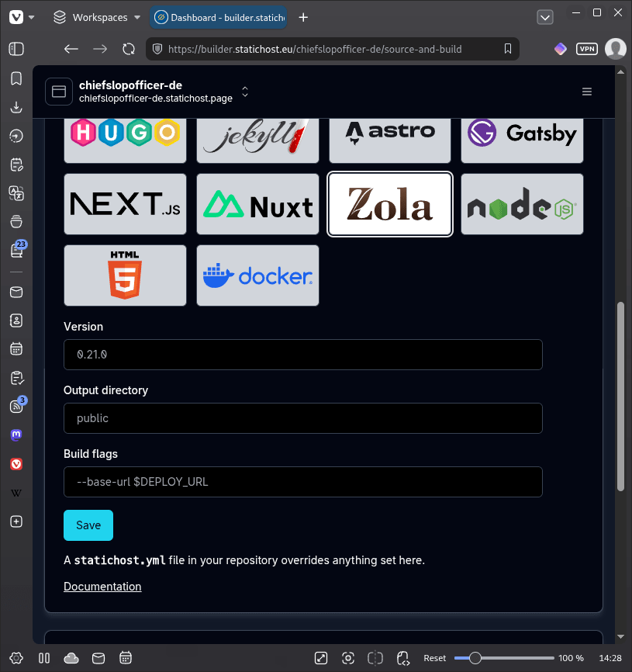The height and width of the screenshot is (672, 632).
Task: Open the calendar status icon in status bar
Action: coord(126,658)
